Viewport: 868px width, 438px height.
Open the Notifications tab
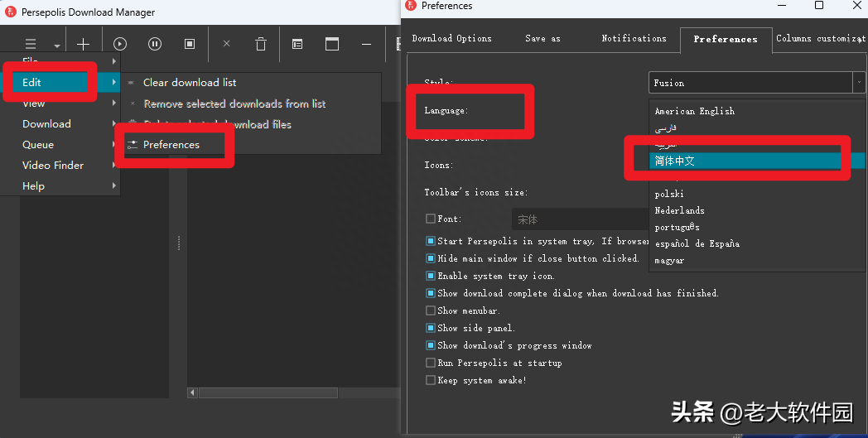[x=634, y=38]
